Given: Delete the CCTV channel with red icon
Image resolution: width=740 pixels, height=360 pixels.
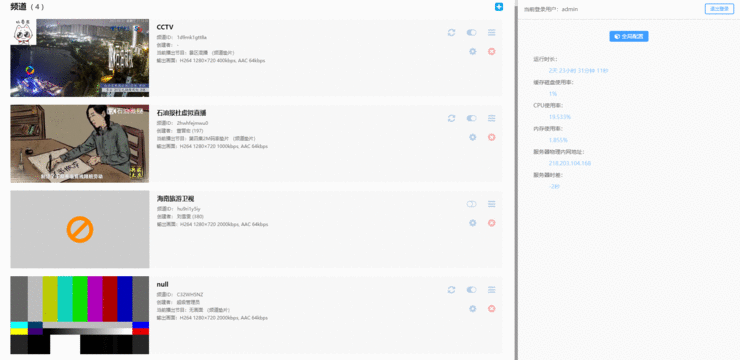Looking at the screenshot, I should click(x=492, y=51).
